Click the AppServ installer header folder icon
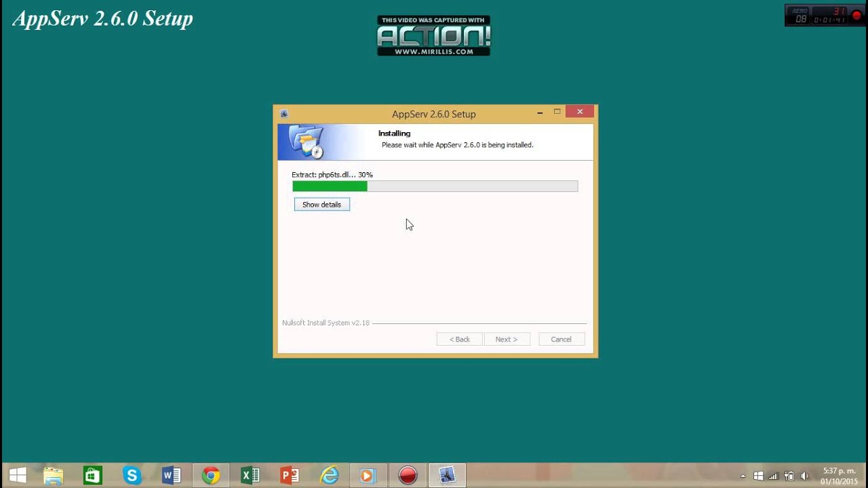The height and width of the screenshot is (488, 868). click(307, 142)
